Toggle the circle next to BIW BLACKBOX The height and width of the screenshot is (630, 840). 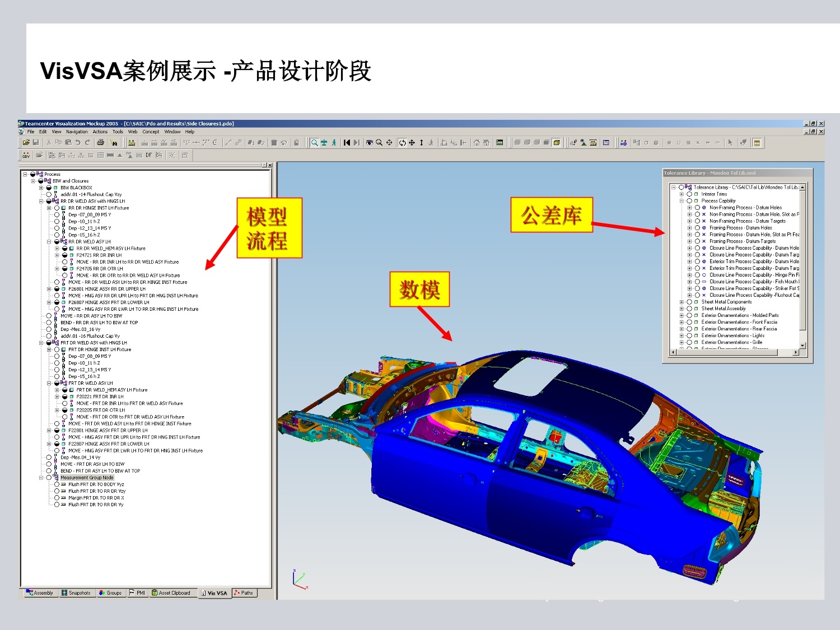pos(49,188)
